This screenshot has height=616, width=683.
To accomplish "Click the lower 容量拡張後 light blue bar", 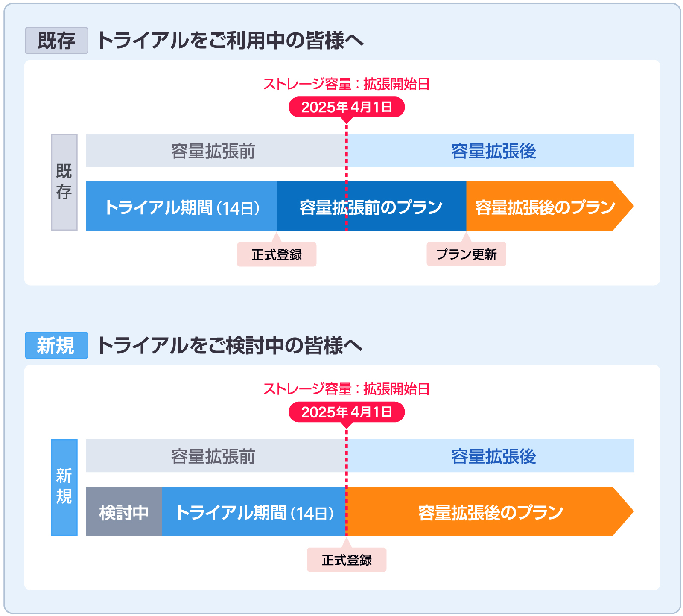I will [x=490, y=456].
